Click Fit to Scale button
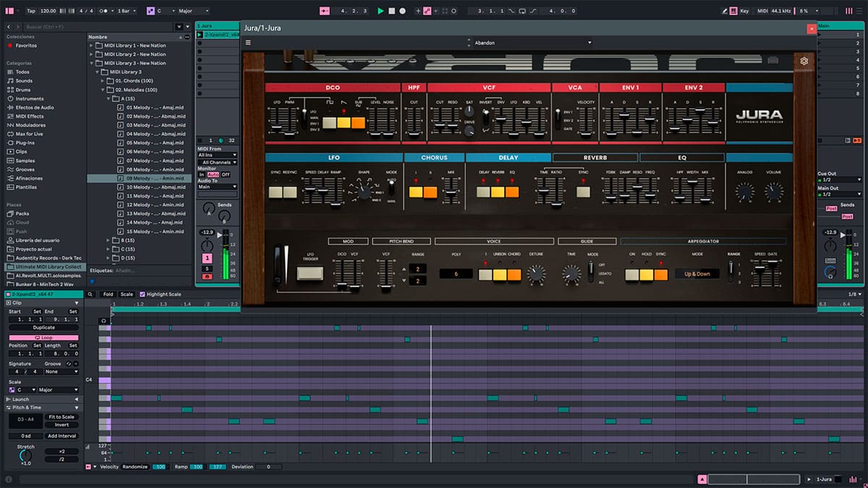 (61, 417)
